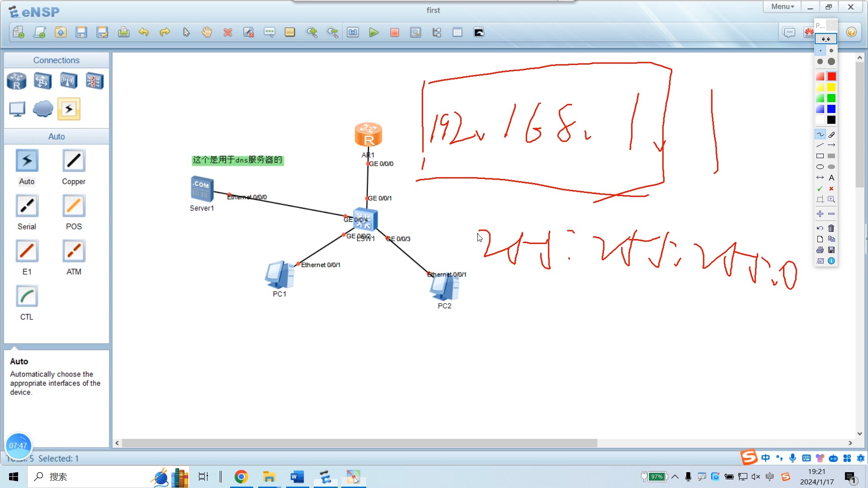
Task: Pick solid green in annotation palette
Action: pos(831,98)
